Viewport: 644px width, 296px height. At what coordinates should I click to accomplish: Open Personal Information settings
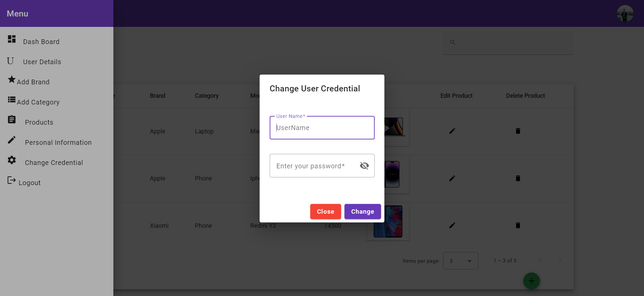pos(12,140)
